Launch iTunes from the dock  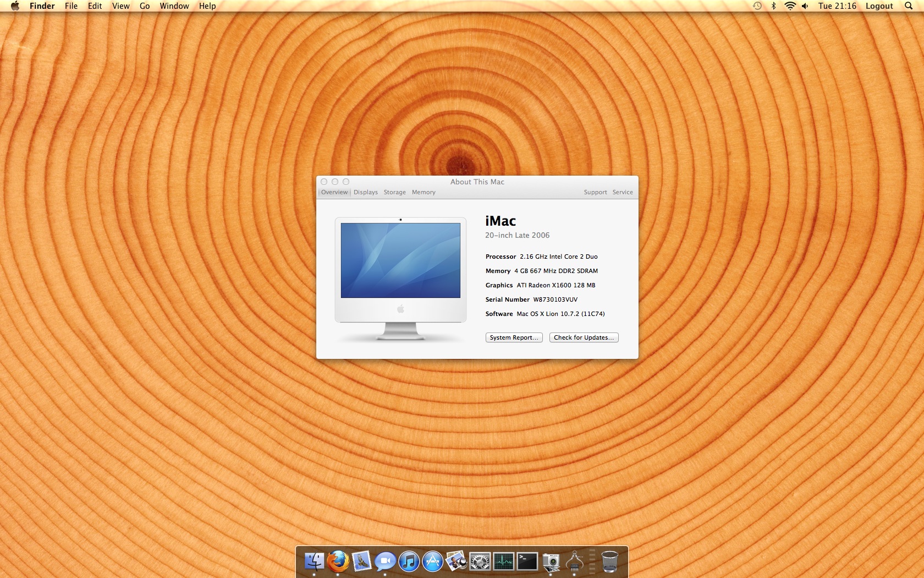click(x=409, y=561)
